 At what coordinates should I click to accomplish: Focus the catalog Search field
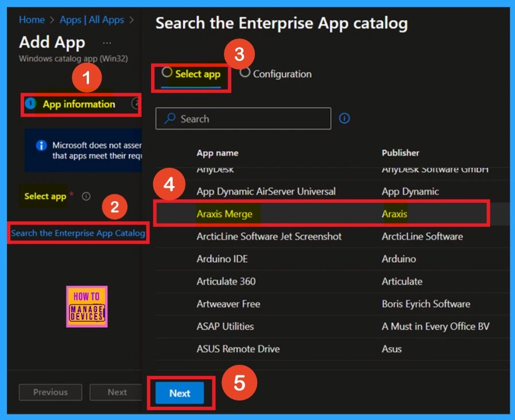point(243,118)
